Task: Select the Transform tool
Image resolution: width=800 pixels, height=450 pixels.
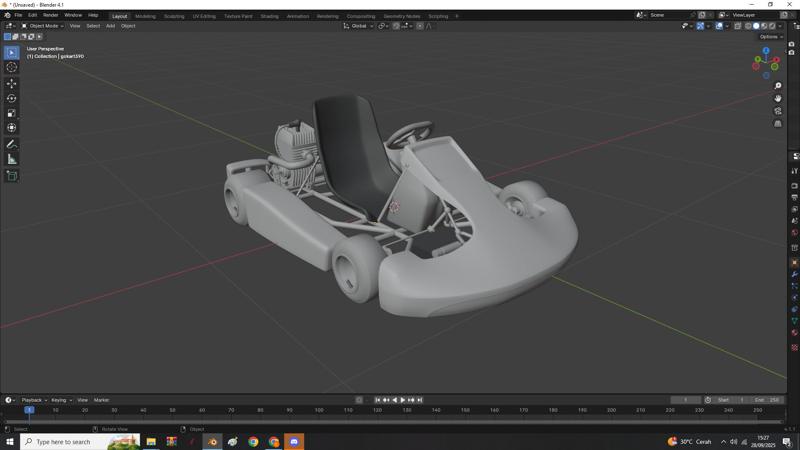Action: (x=12, y=128)
